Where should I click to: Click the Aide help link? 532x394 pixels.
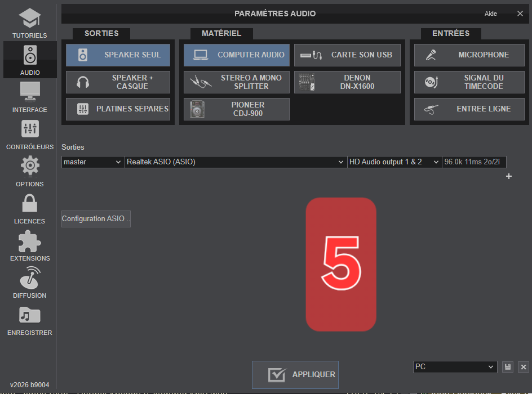[490, 14]
